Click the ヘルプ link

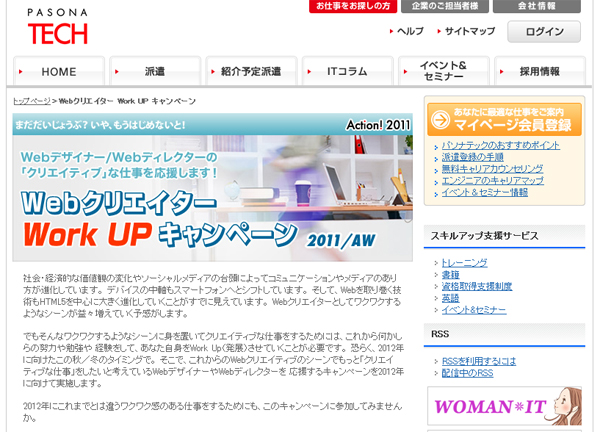click(410, 31)
